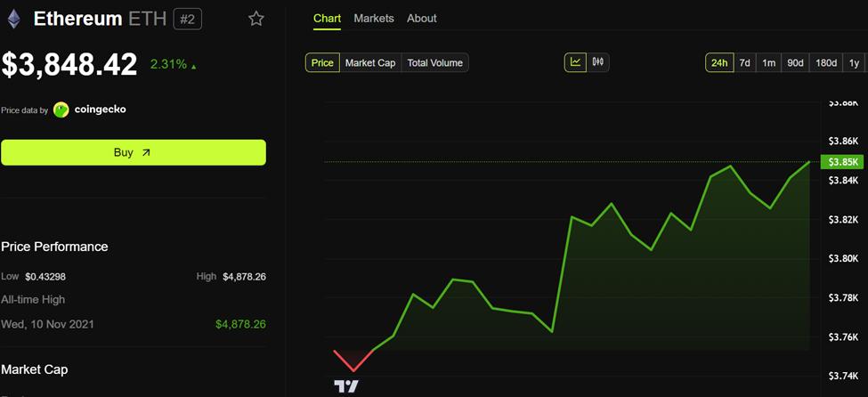Select the Total Volume data toggle
Image resolution: width=868 pixels, height=397 pixels.
435,62
